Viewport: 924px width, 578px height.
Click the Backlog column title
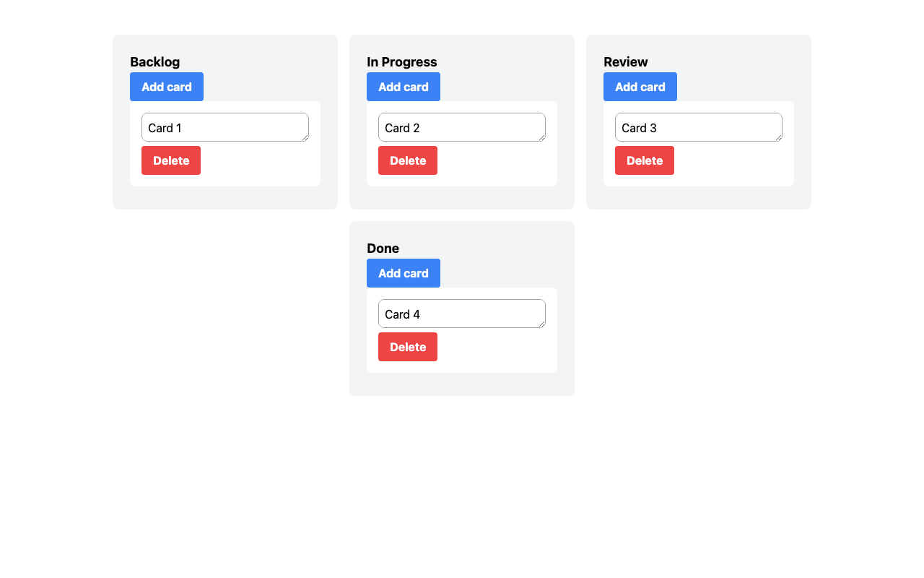[x=155, y=62]
